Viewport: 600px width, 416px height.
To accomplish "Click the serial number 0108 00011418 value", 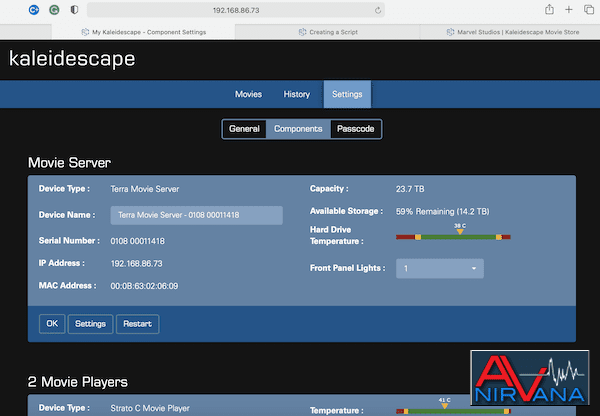I will pyautogui.click(x=137, y=241).
